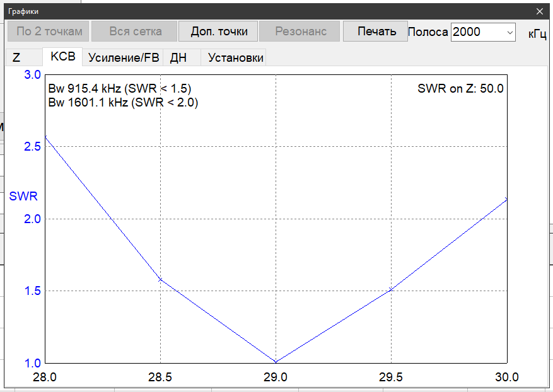Click the Графики title bar
Viewport: 553px width, 392px height.
pos(252,11)
